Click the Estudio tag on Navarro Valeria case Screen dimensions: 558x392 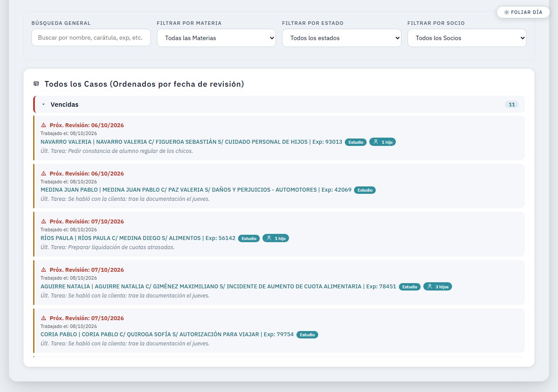coord(356,142)
